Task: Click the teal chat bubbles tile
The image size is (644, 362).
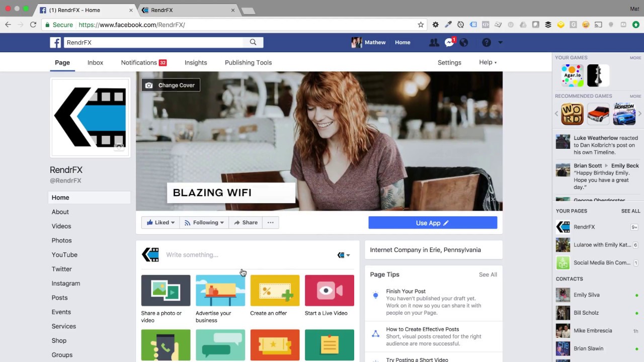Action: [x=220, y=345]
